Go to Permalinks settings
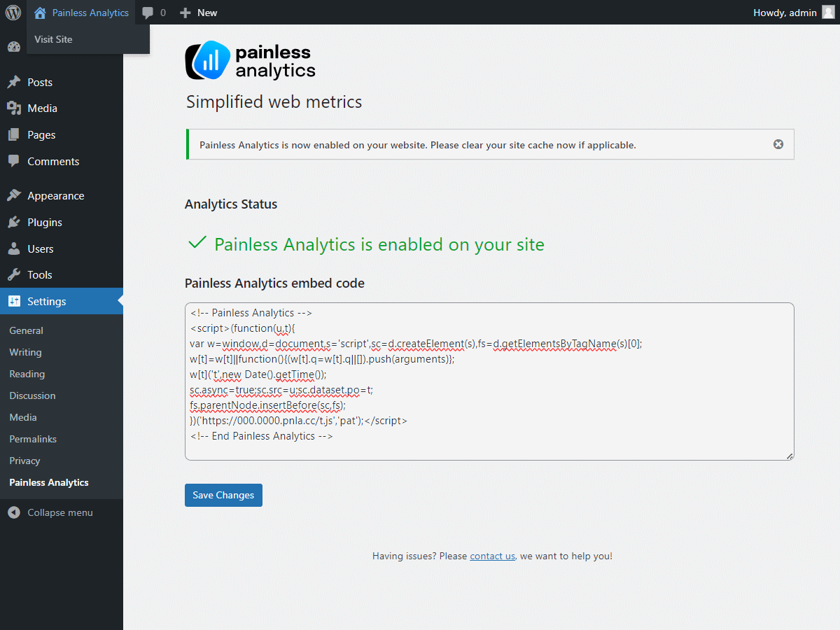The width and height of the screenshot is (840, 630). click(x=33, y=439)
